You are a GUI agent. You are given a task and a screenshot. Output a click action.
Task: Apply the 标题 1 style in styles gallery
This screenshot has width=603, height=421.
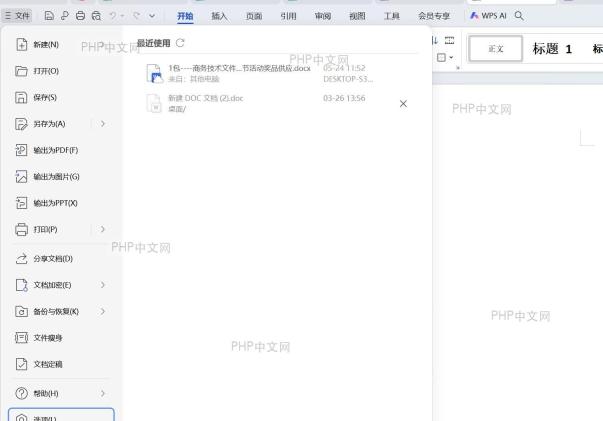coord(552,49)
